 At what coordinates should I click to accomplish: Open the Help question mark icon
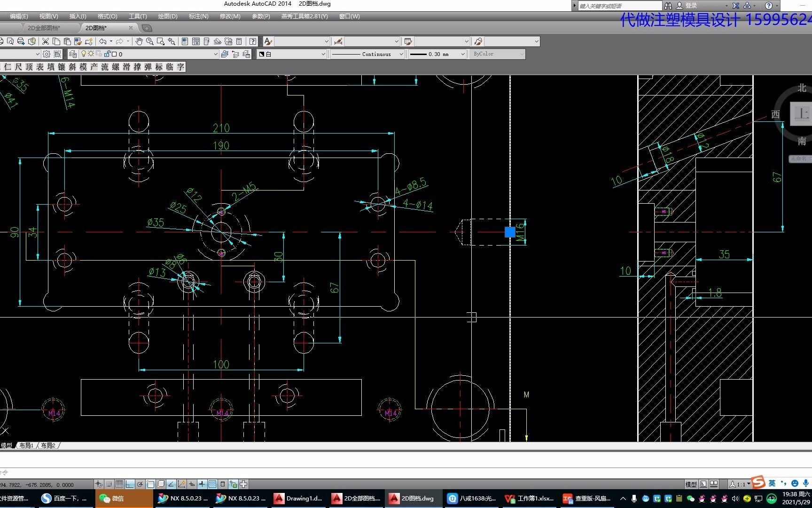click(253, 41)
